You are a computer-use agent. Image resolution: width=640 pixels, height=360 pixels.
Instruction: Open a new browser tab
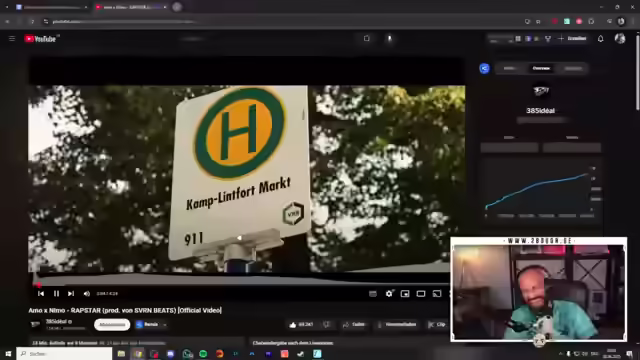177,7
